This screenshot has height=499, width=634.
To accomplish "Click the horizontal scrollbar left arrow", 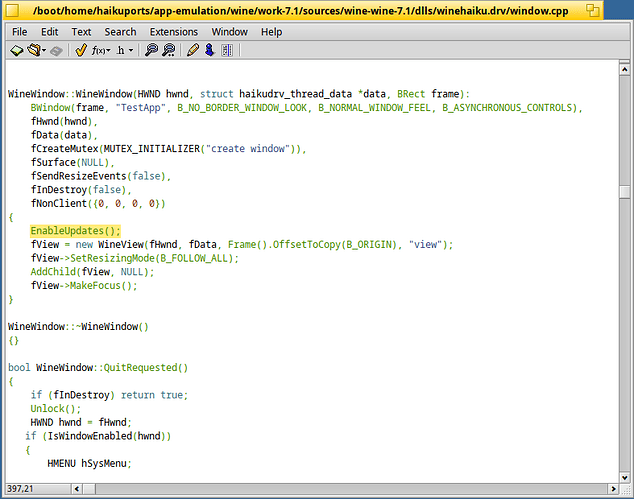I will point(78,489).
